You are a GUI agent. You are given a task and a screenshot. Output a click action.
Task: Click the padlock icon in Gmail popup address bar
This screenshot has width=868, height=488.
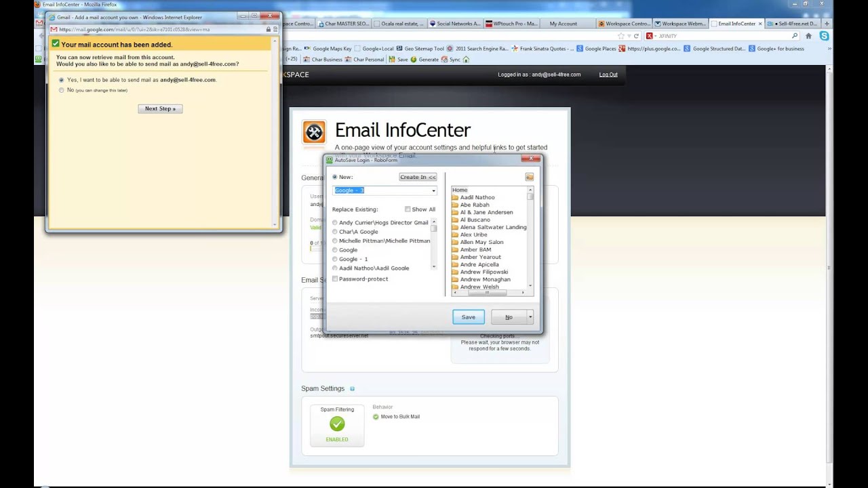pyautogui.click(x=269, y=29)
